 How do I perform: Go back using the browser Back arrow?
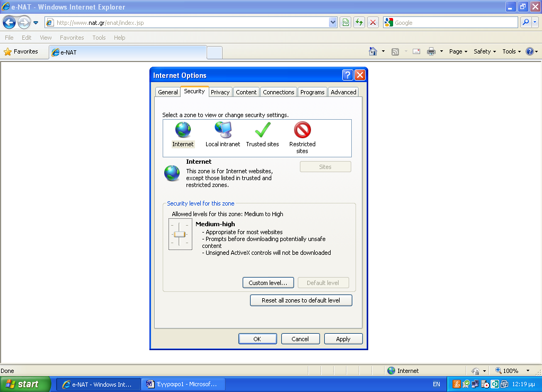pos(10,23)
